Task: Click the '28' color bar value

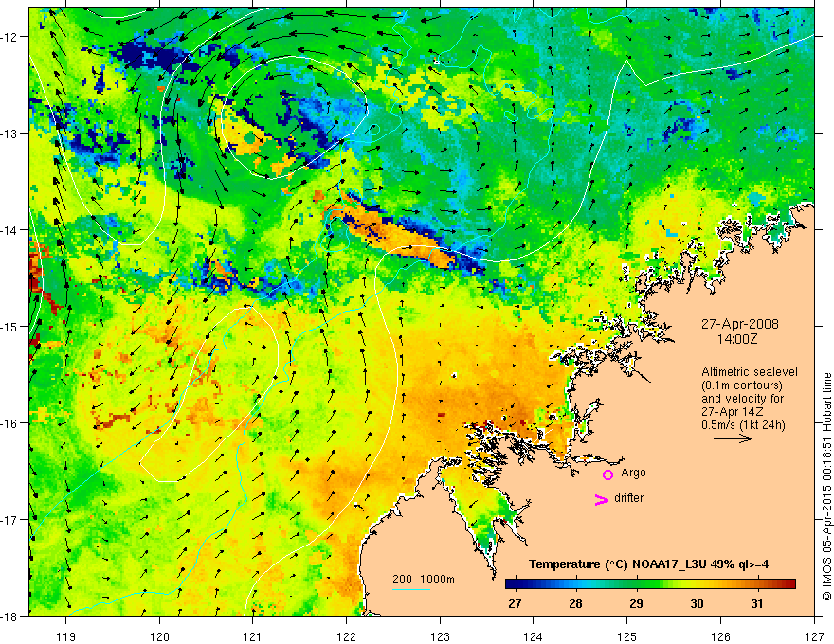Action: pos(575,604)
